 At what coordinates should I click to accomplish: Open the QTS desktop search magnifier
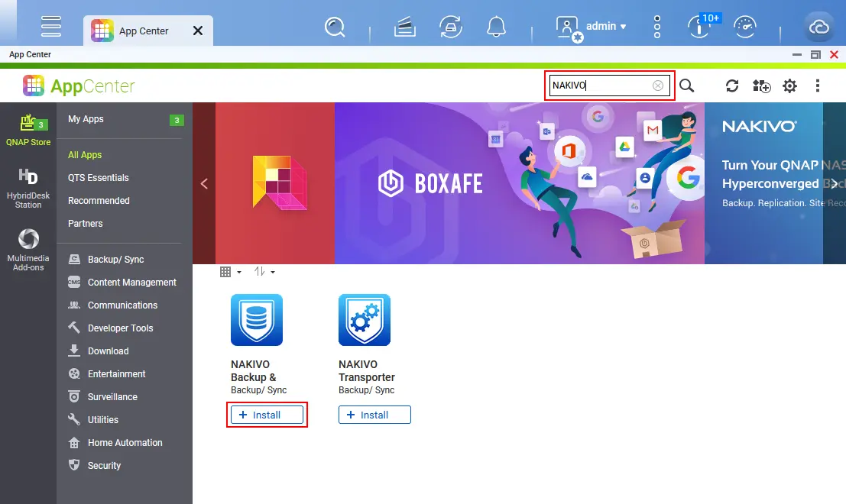[335, 27]
